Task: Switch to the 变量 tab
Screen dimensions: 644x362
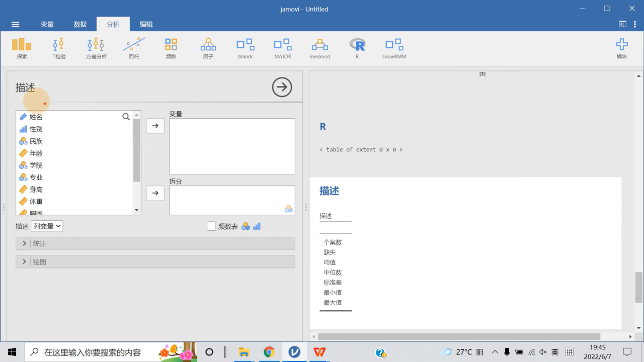Action: [47, 24]
